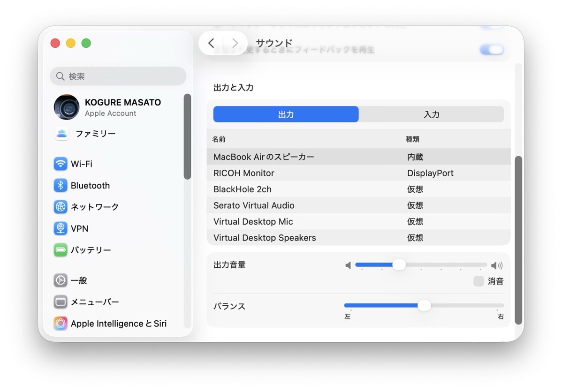This screenshot has width=562, height=392.
Task: Open メニューバー label in sidebar
Action: (x=95, y=302)
